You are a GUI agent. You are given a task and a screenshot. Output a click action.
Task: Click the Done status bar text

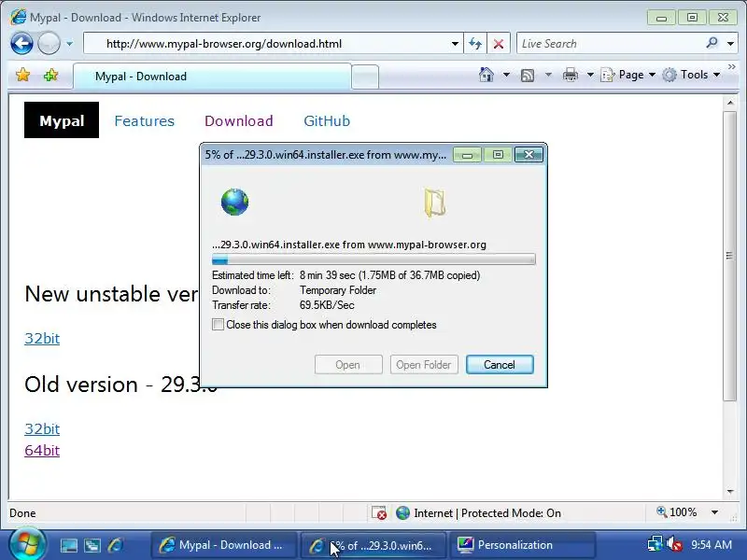pyautogui.click(x=22, y=512)
